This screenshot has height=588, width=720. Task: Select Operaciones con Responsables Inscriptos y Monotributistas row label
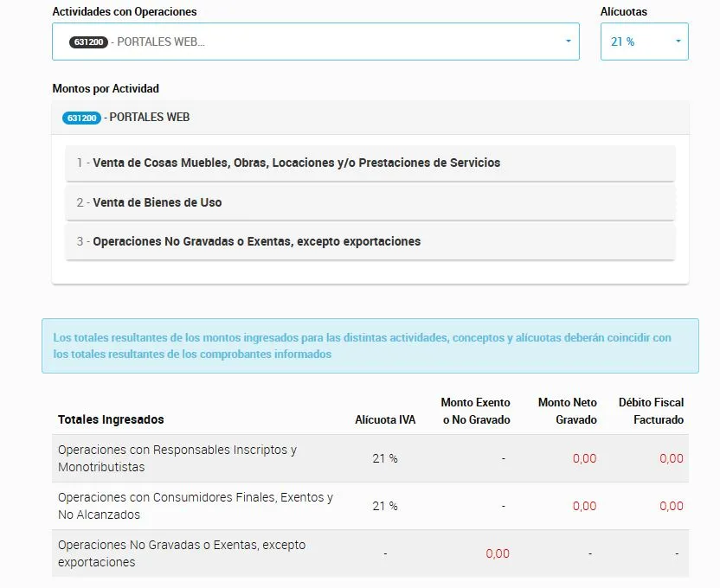[177, 458]
